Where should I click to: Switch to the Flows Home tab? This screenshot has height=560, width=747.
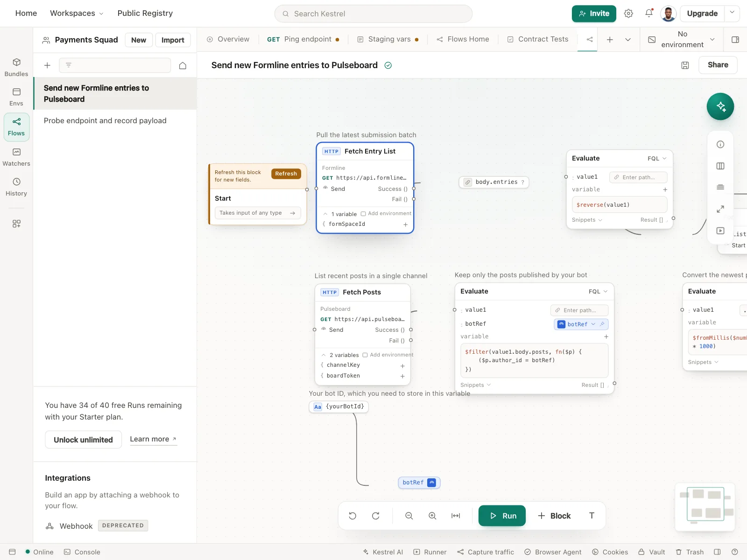tap(463, 40)
